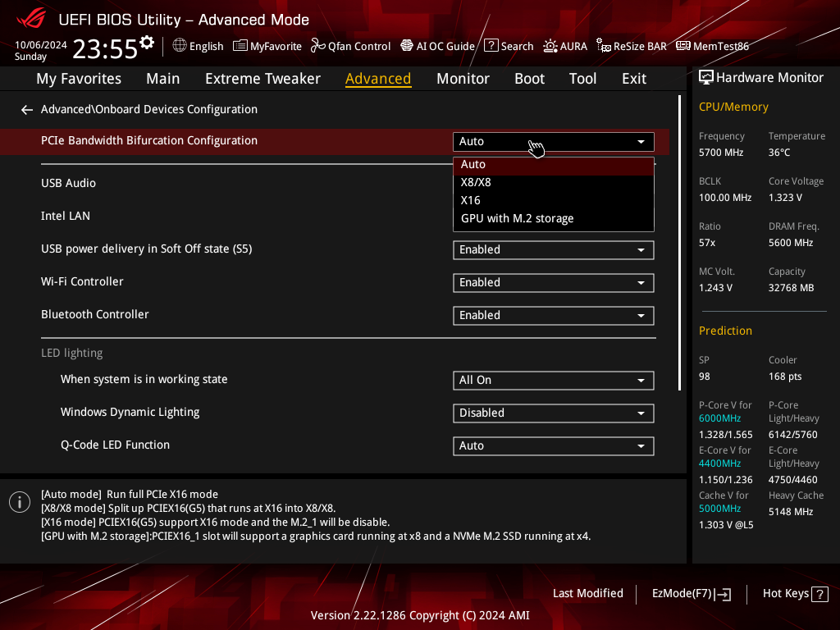Switch to Main tab
Screen dimensions: 840x630
163,79
